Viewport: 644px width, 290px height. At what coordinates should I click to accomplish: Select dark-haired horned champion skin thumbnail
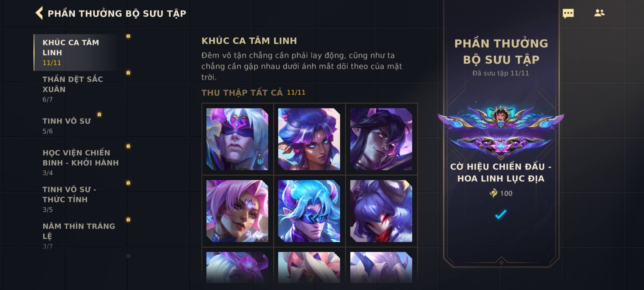381,139
